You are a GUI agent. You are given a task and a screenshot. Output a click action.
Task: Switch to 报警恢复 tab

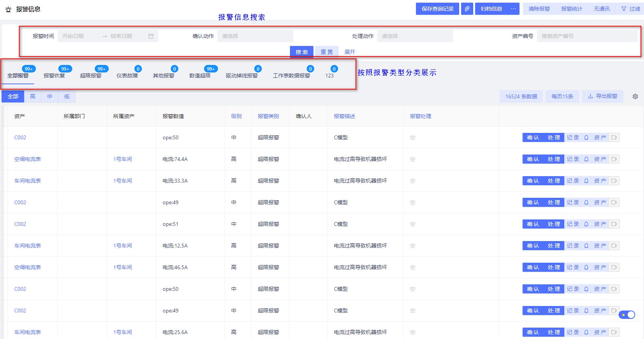pos(54,76)
